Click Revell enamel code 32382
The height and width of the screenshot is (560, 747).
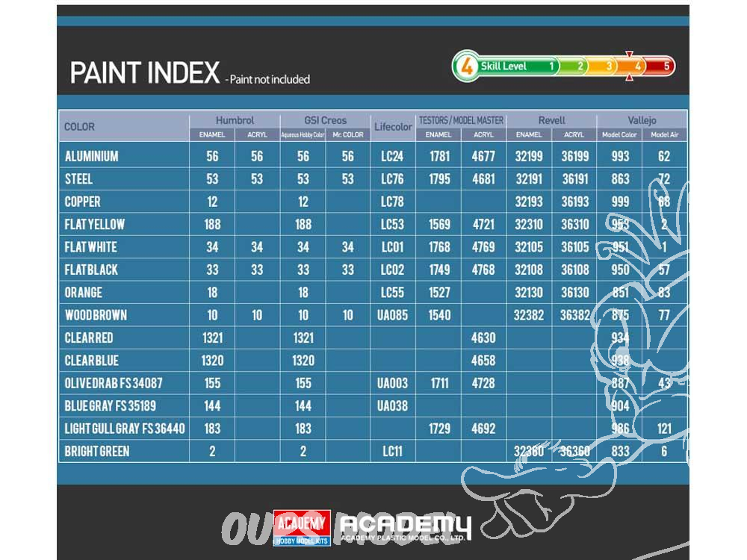[x=529, y=315]
